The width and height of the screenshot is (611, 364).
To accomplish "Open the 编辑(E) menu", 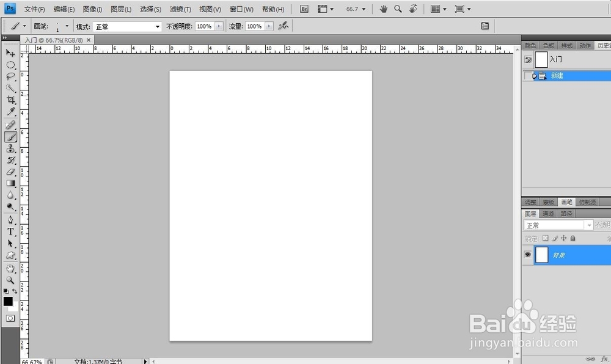I will [x=64, y=9].
